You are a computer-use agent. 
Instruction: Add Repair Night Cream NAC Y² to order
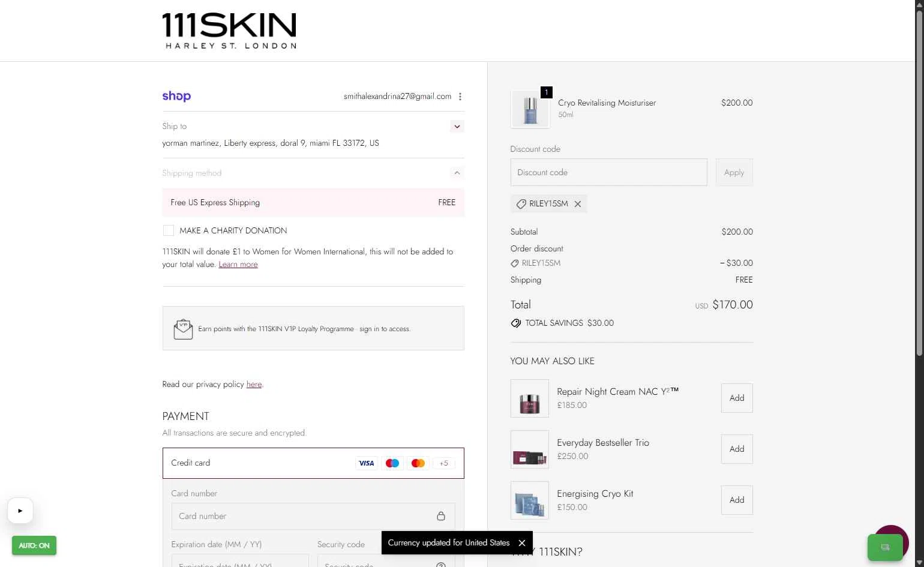click(737, 398)
